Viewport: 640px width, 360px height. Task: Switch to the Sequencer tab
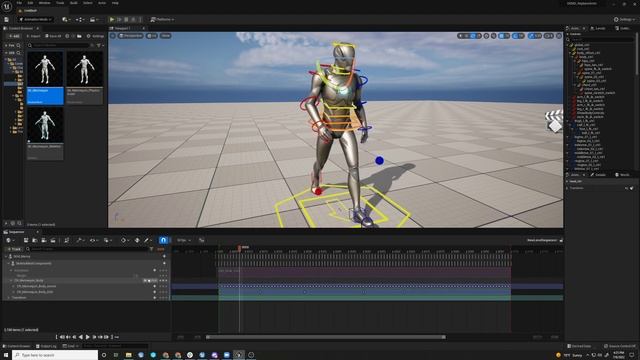tap(17, 232)
